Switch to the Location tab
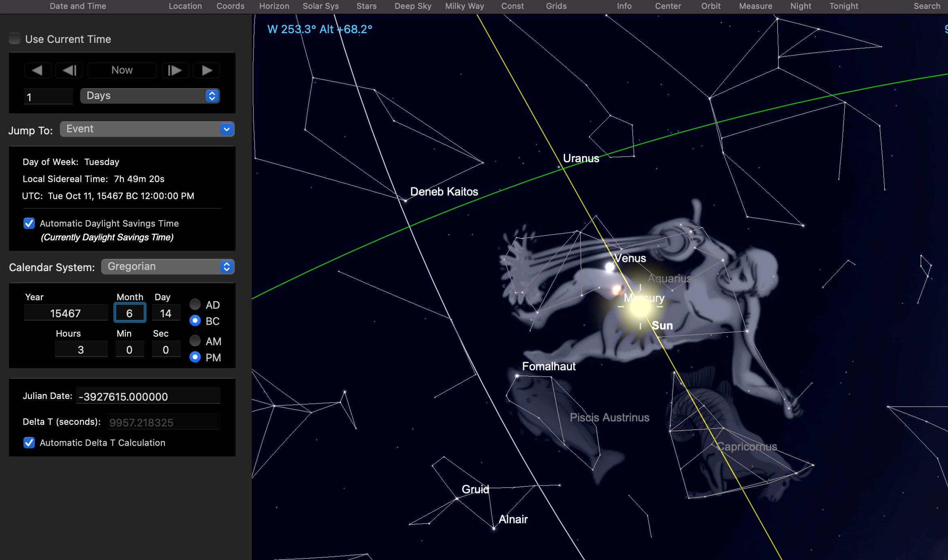Viewport: 948px width, 560px height. (185, 6)
